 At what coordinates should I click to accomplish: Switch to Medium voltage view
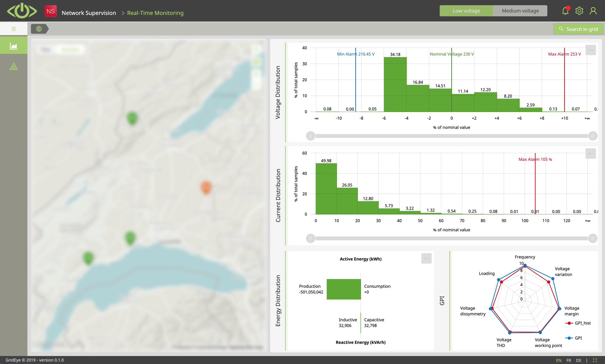520,10
